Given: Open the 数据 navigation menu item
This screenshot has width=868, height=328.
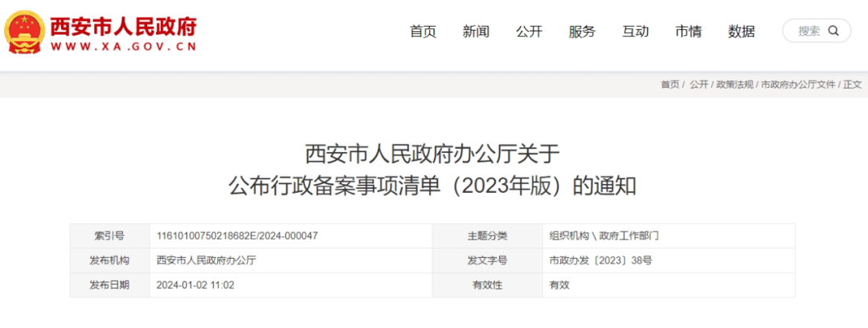Looking at the screenshot, I should click(741, 31).
